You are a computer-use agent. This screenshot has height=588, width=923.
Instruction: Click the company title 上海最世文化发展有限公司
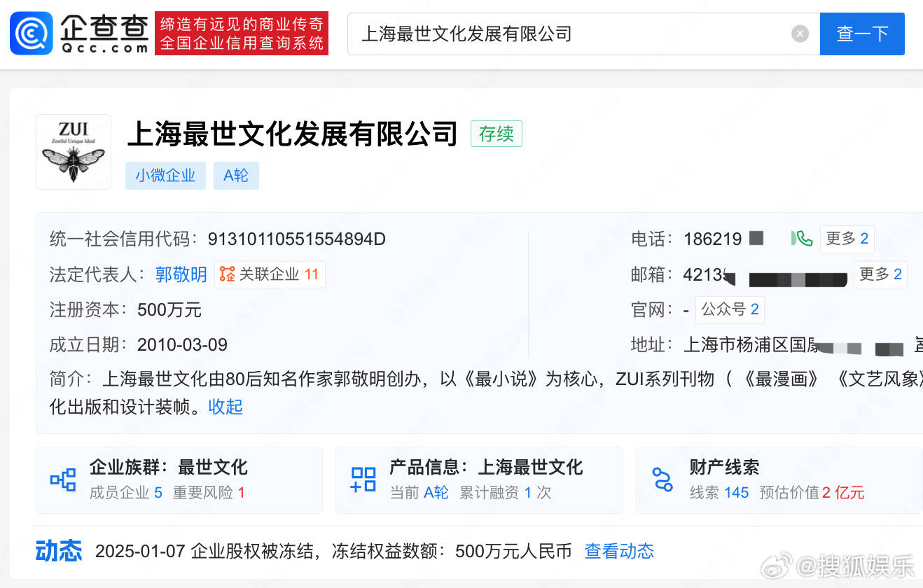click(x=293, y=134)
